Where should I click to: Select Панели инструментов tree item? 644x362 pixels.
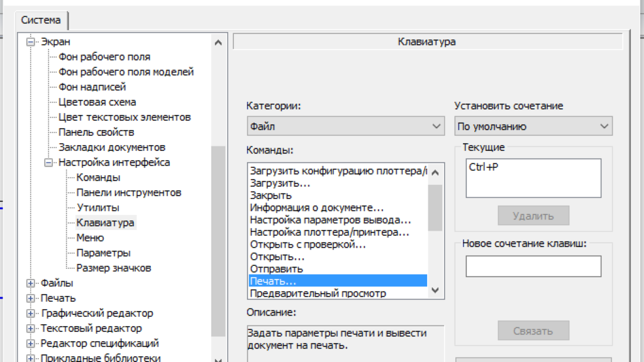128,192
